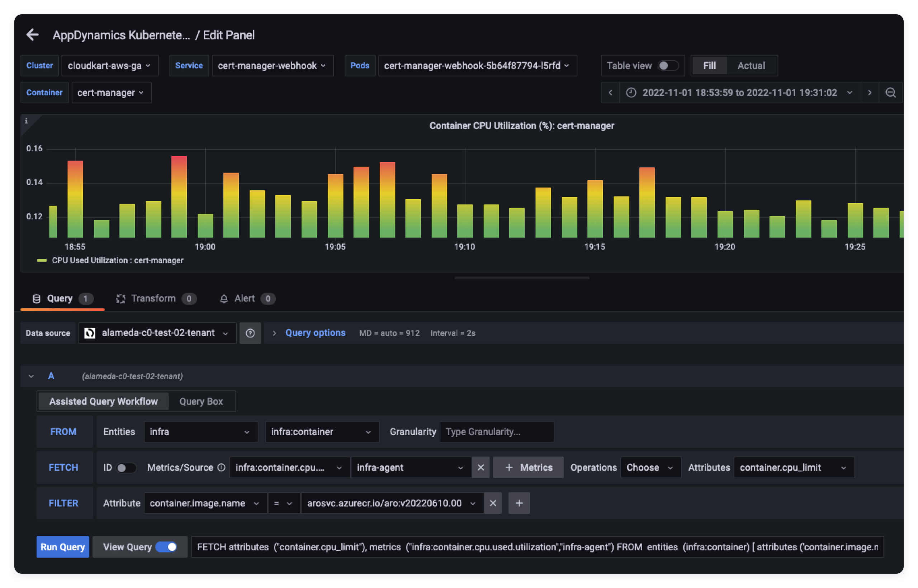
Task: Click chart title Container CPU Utilization
Action: click(521, 125)
